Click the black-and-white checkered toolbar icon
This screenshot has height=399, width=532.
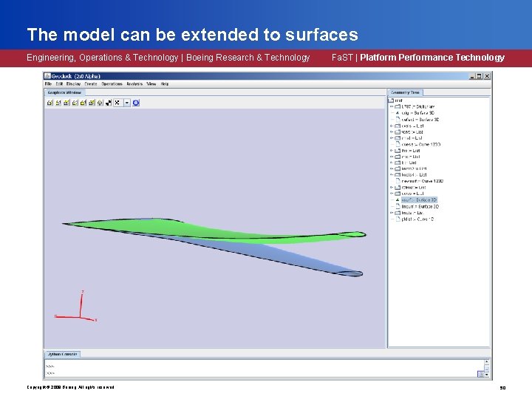click(x=109, y=103)
